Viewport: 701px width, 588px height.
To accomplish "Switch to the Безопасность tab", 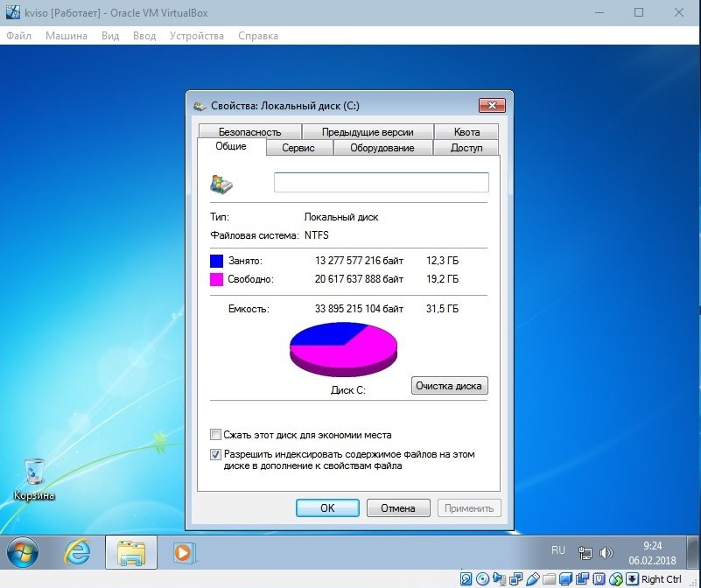I will pos(250,132).
